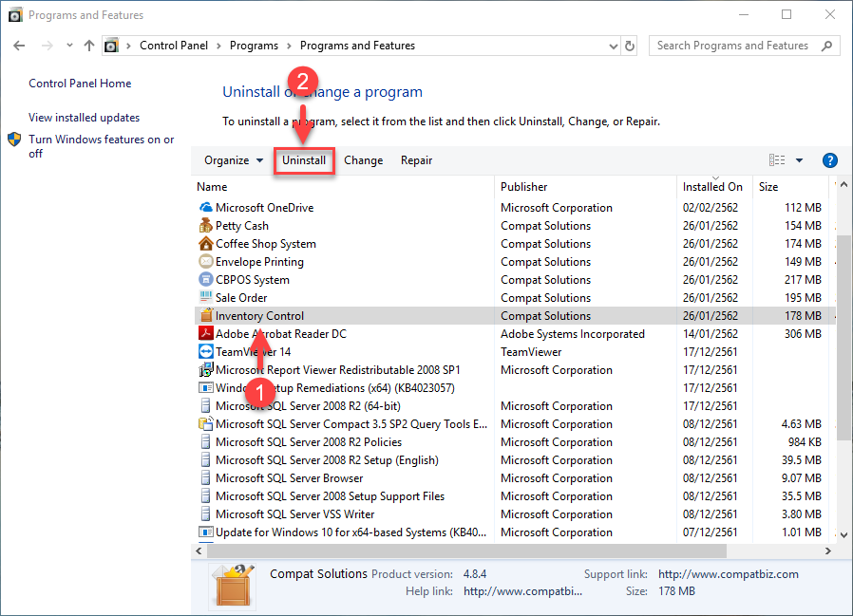Go back with the left arrow button

click(x=19, y=46)
